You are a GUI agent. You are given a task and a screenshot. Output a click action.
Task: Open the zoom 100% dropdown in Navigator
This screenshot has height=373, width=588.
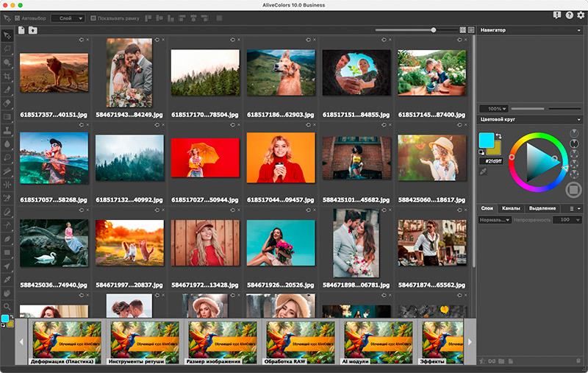(x=493, y=108)
